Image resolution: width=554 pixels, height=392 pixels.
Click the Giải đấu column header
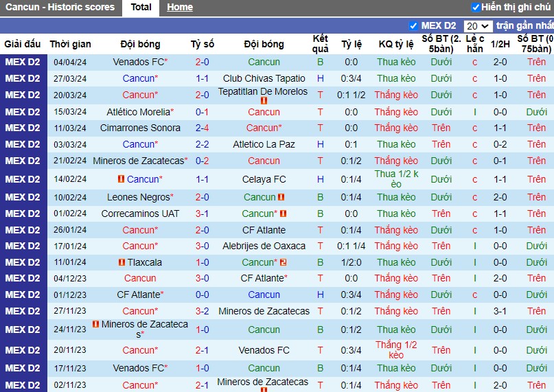(22, 44)
